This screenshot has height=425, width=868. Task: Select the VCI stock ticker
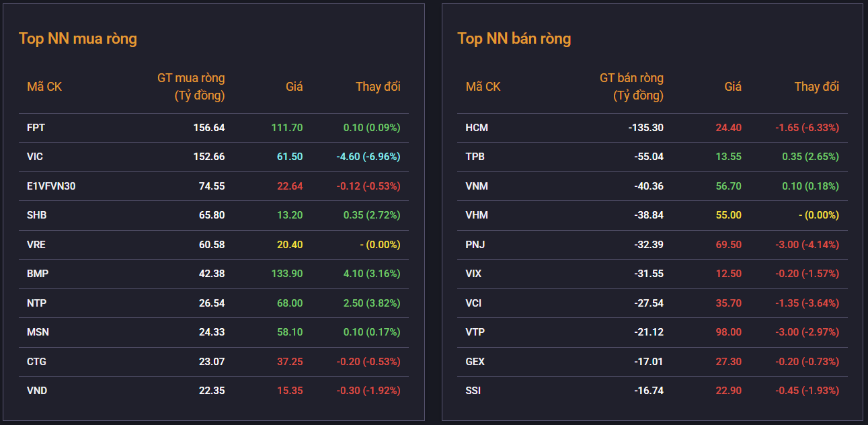[473, 303]
